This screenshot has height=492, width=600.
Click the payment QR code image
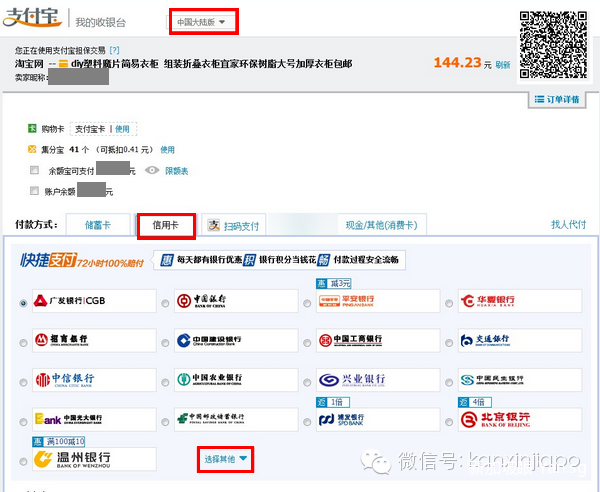(x=552, y=37)
